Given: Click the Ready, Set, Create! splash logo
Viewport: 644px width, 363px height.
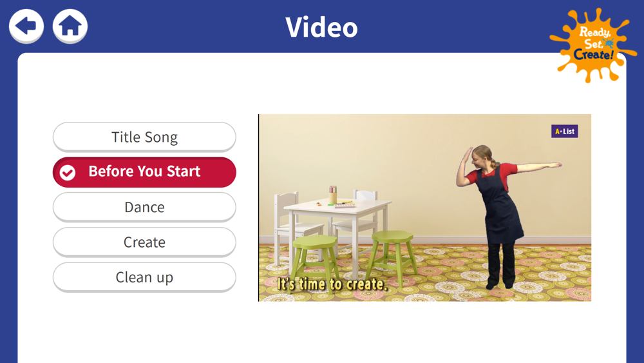Looking at the screenshot, I should pyautogui.click(x=592, y=45).
